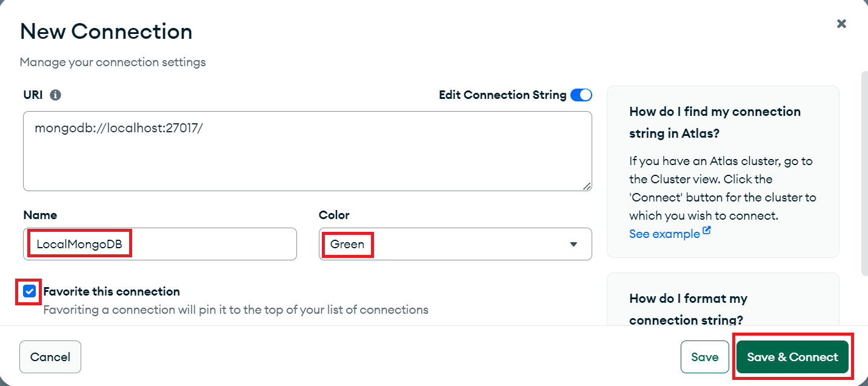Click the dialog's vertical scrollbar
Viewport: 868px width, 386px height.
(864, 173)
